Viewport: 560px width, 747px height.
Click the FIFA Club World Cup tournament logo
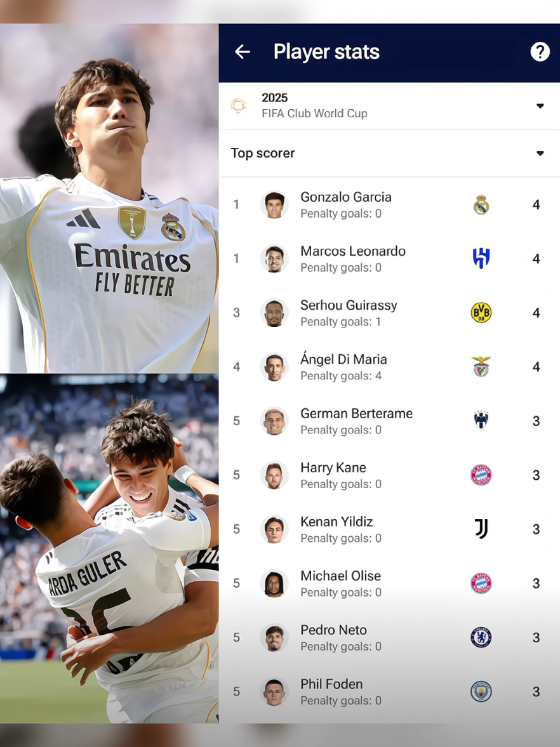pyautogui.click(x=238, y=105)
